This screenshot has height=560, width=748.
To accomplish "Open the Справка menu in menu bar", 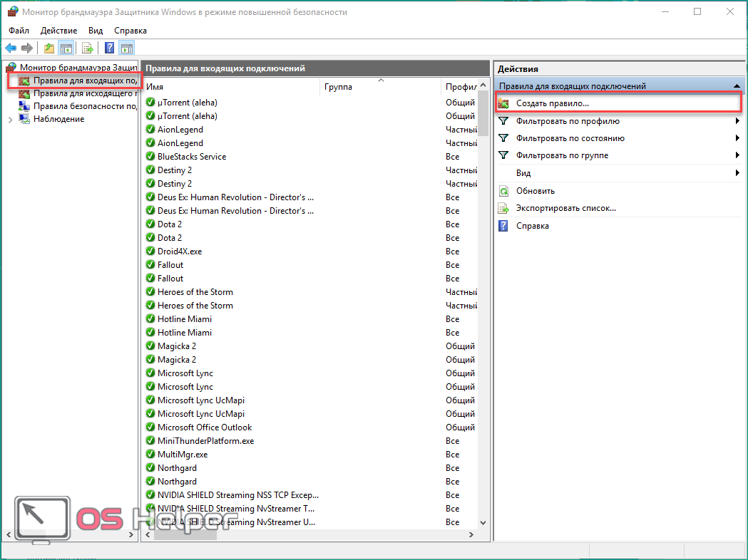I will (x=130, y=31).
